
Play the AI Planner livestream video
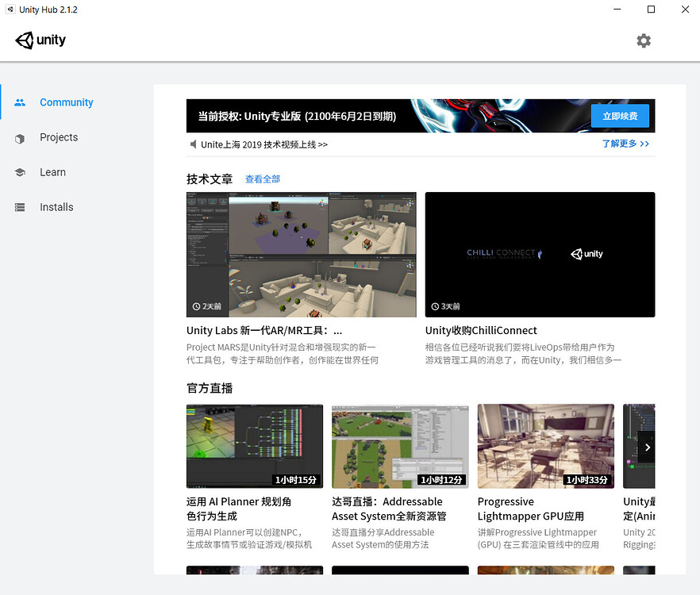pos(254,446)
